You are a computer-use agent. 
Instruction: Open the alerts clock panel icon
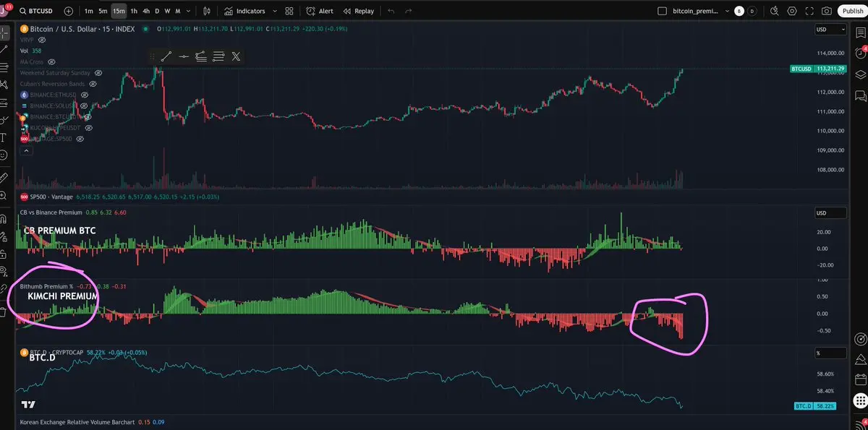click(860, 53)
